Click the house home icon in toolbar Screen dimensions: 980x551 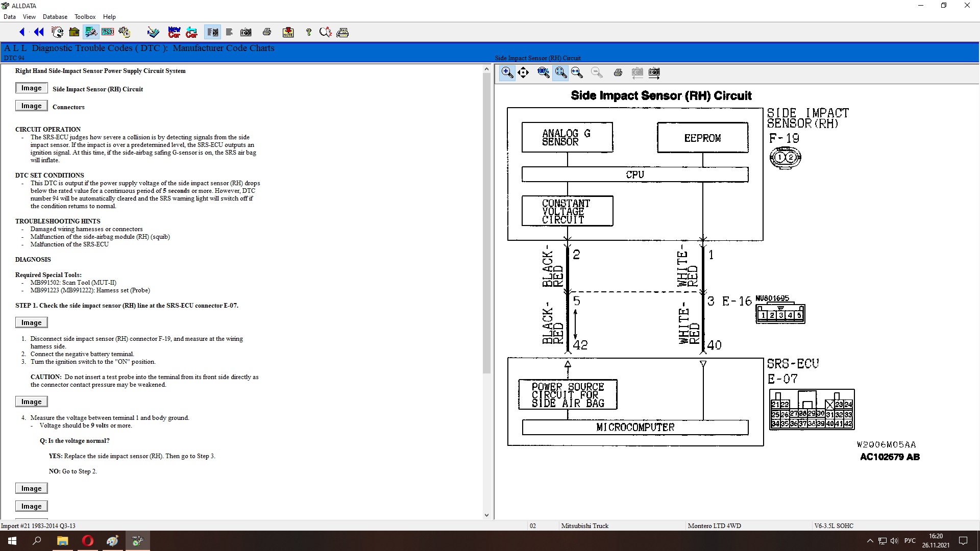pos(74,32)
